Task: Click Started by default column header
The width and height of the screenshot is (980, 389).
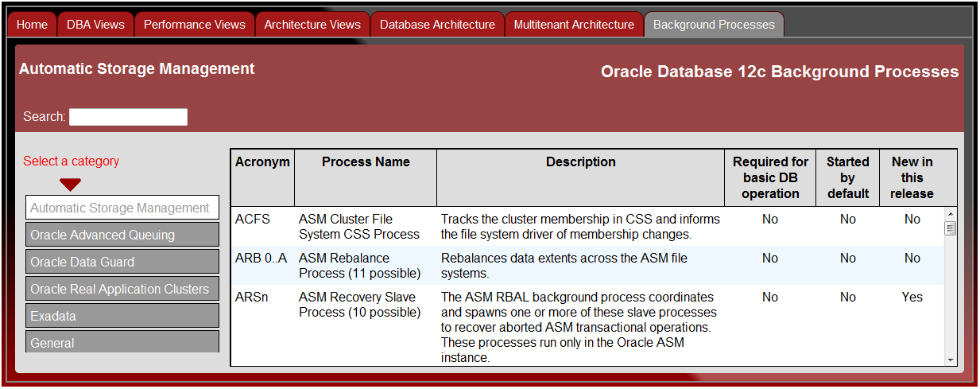Action: 847,177
